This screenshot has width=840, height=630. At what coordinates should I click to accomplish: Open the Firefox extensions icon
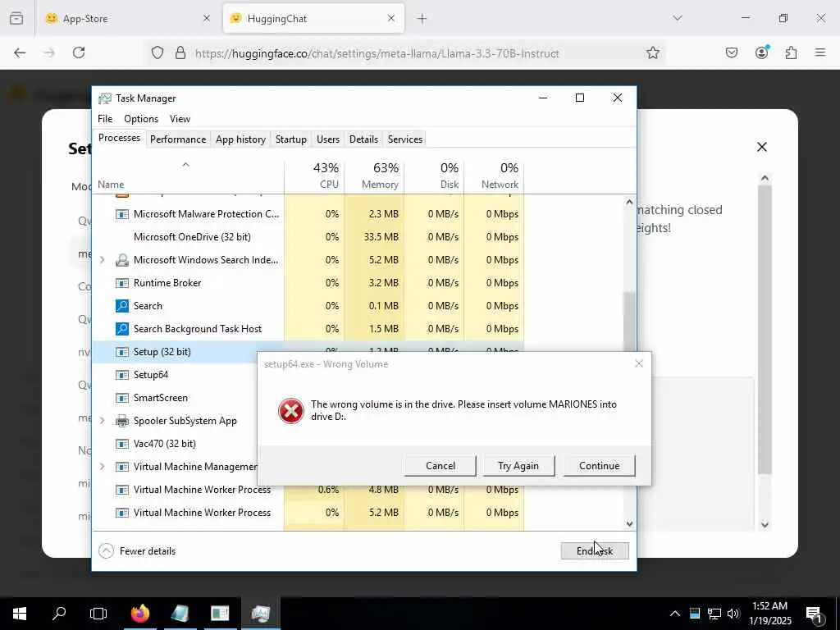pyautogui.click(x=791, y=52)
